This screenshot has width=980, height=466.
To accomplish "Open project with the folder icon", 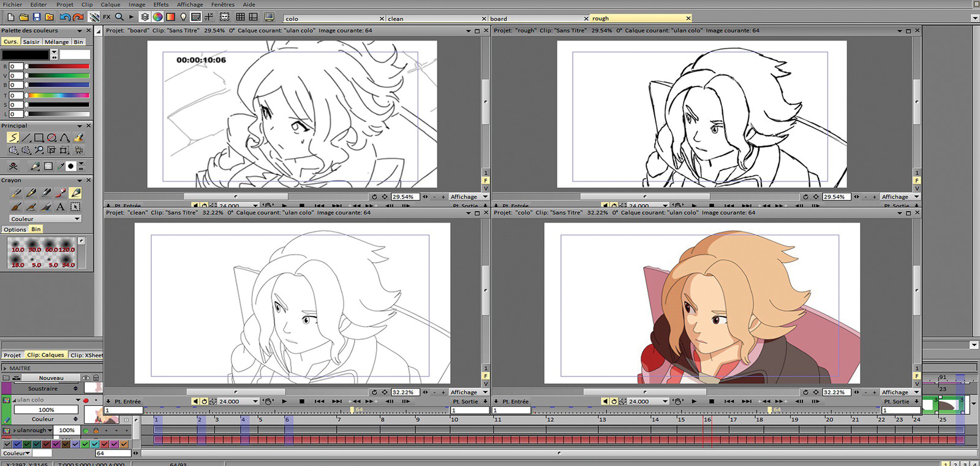I will [24, 17].
